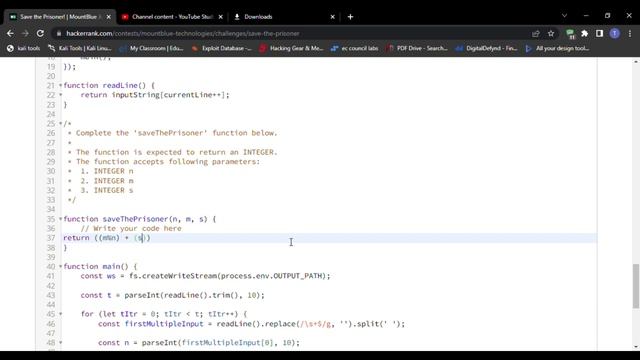Click the 'const ws = fs.createWriteStream' line

click(x=205, y=276)
